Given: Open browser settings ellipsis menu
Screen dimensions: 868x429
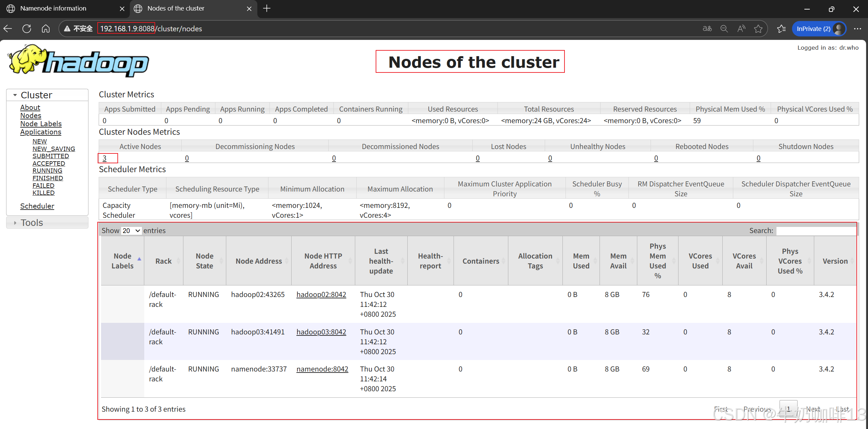Looking at the screenshot, I should [x=857, y=29].
